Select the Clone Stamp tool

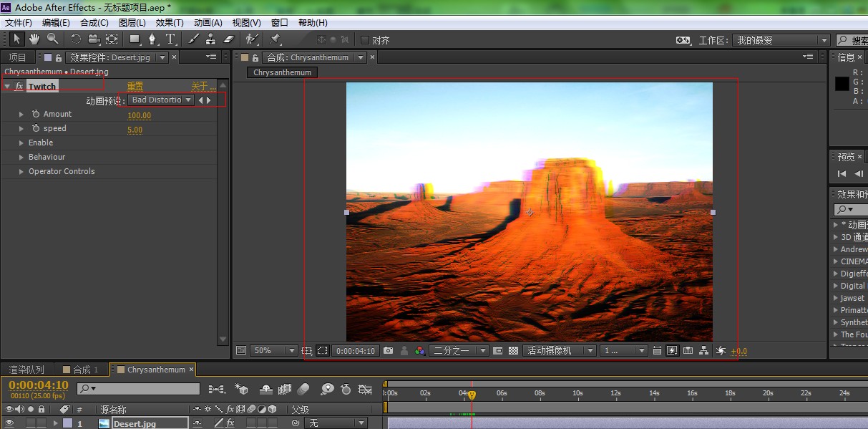click(211, 39)
